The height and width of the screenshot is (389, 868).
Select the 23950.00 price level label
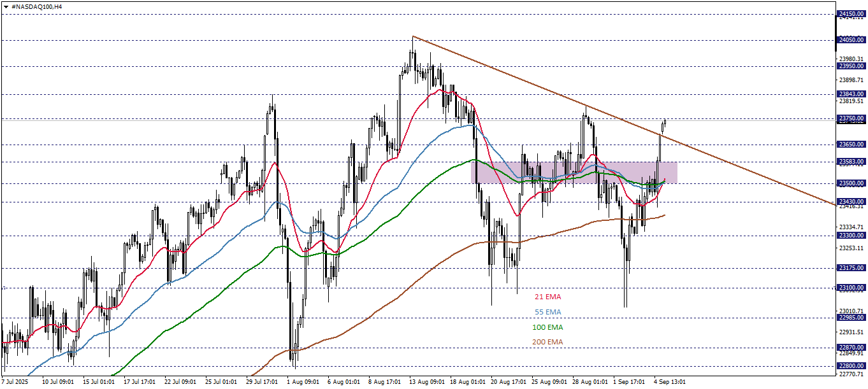coord(851,66)
